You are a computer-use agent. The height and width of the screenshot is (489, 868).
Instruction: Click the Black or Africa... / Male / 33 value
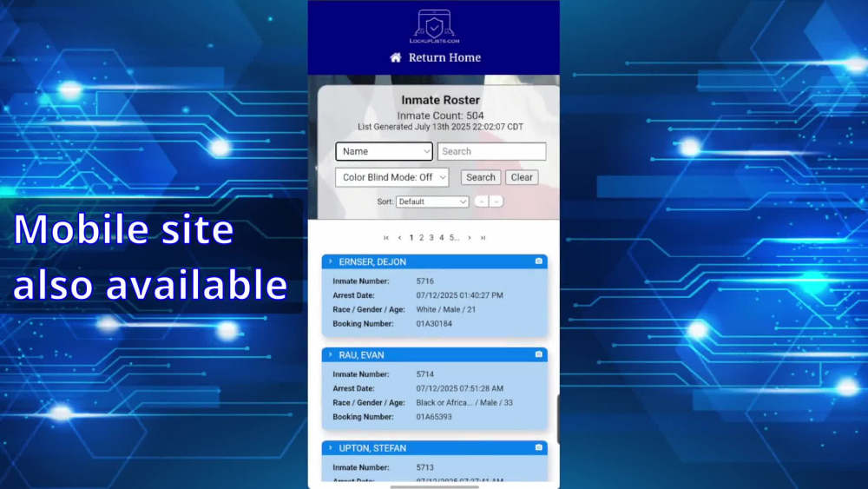(464, 403)
